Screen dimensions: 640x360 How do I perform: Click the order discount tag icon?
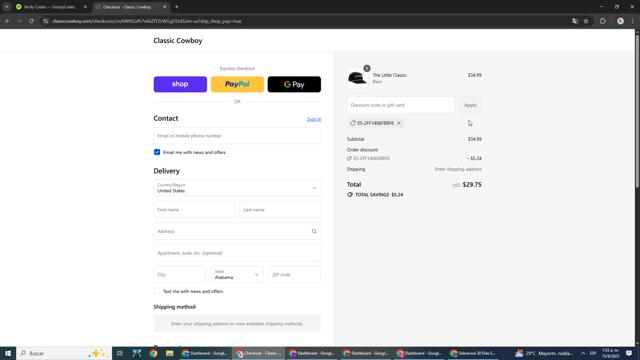click(x=349, y=158)
